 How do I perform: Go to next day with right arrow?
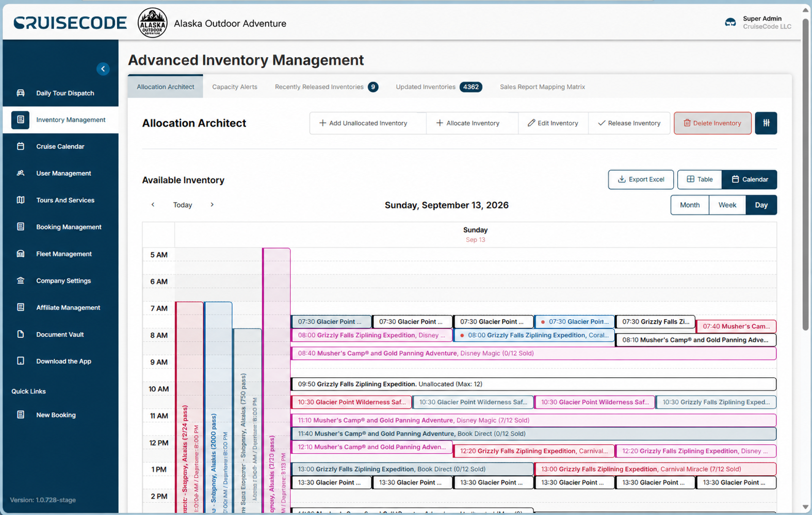pos(212,205)
